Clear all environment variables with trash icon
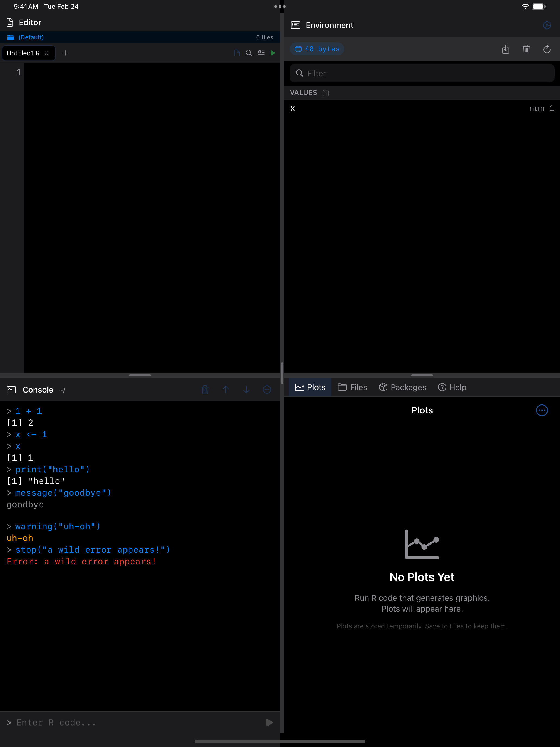The image size is (560, 747). point(527,49)
